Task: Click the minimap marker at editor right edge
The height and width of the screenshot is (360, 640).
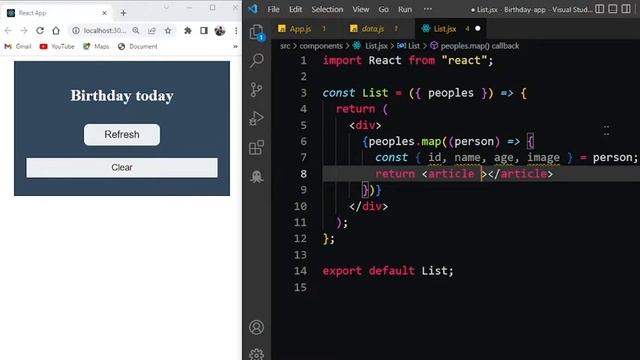Action: tap(607, 130)
